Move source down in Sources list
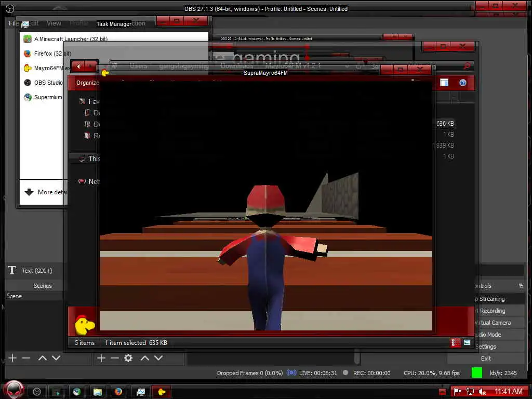Image resolution: width=532 pixels, height=399 pixels. click(x=158, y=358)
